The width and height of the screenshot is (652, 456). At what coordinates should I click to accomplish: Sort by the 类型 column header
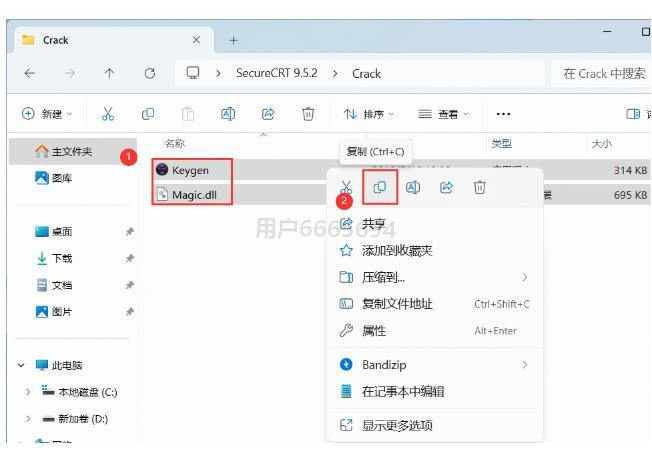click(501, 143)
